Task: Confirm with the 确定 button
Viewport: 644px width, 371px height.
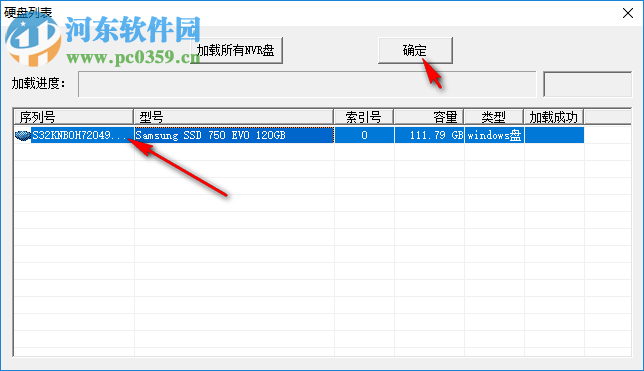Action: click(x=415, y=51)
